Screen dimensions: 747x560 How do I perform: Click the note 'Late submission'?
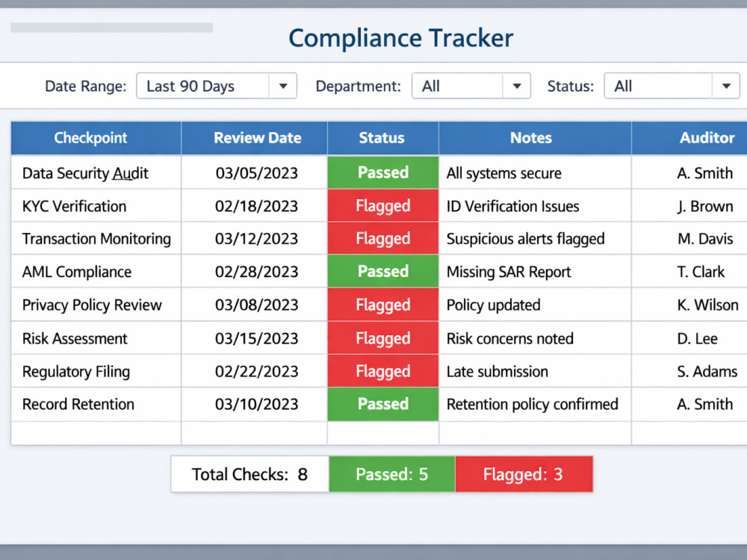(x=498, y=371)
